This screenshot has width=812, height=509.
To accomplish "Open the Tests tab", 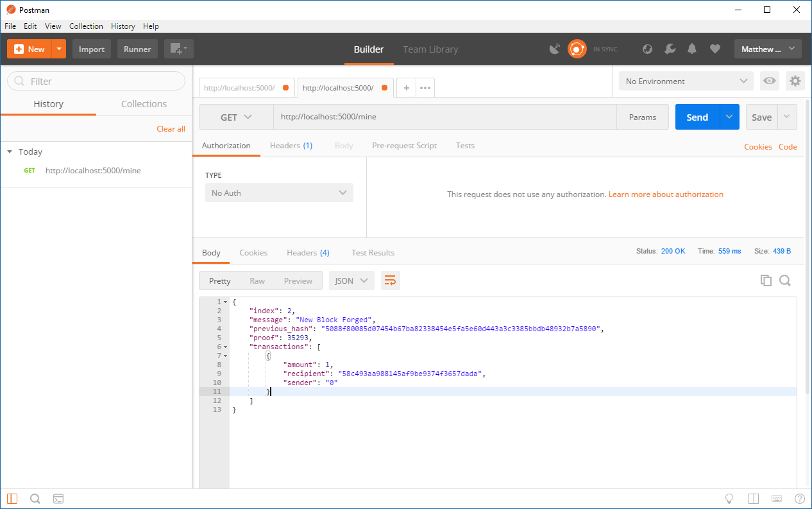I will pyautogui.click(x=465, y=146).
